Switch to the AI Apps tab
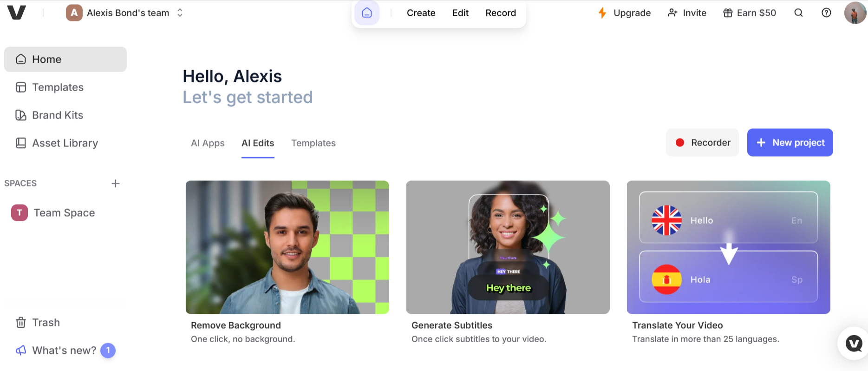Image resolution: width=868 pixels, height=371 pixels. point(208,143)
